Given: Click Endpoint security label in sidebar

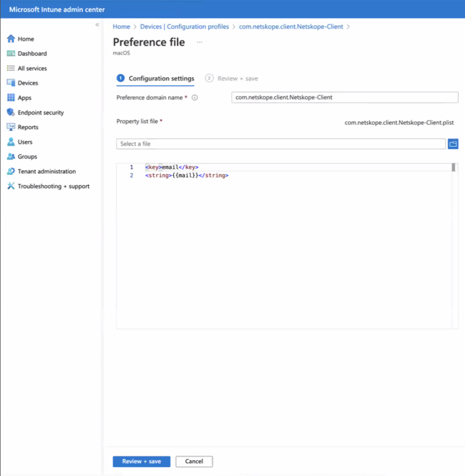Looking at the screenshot, I should [x=41, y=112].
